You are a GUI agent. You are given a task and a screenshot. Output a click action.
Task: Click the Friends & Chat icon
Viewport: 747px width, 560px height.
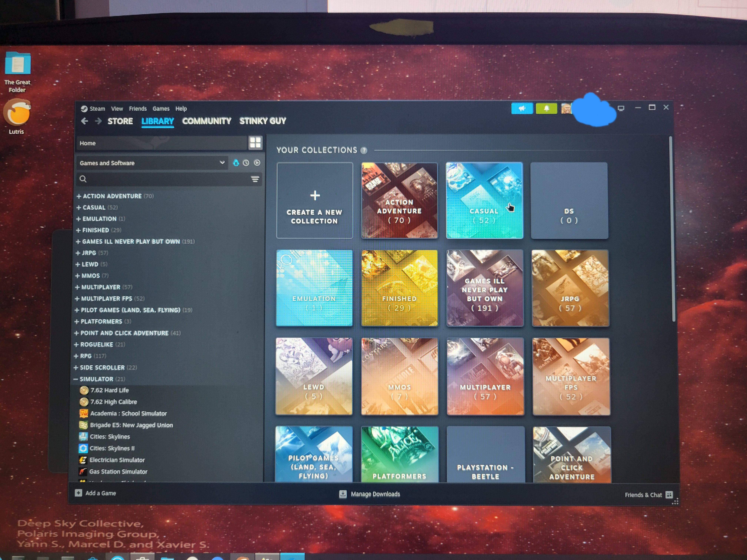[x=669, y=495]
